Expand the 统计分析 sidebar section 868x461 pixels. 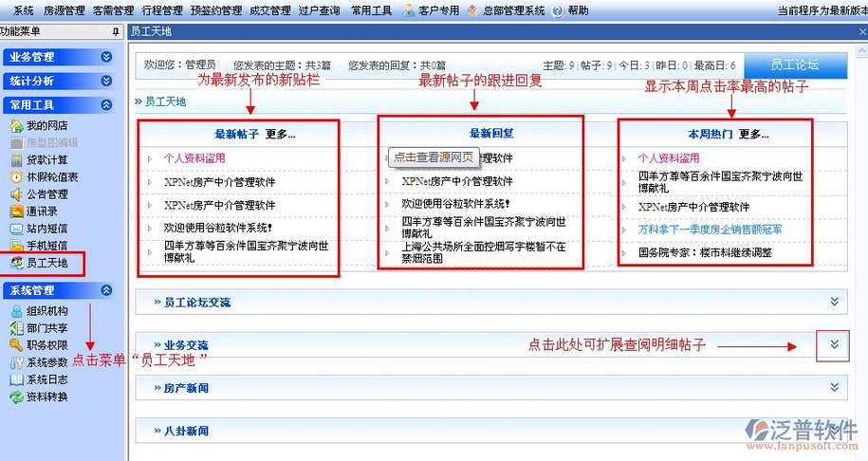[x=106, y=82]
